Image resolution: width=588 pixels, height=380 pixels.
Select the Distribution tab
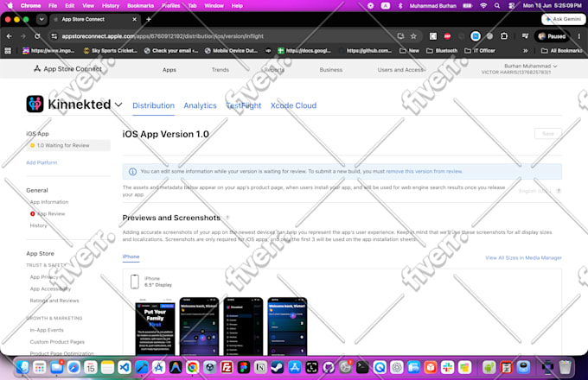coord(153,105)
